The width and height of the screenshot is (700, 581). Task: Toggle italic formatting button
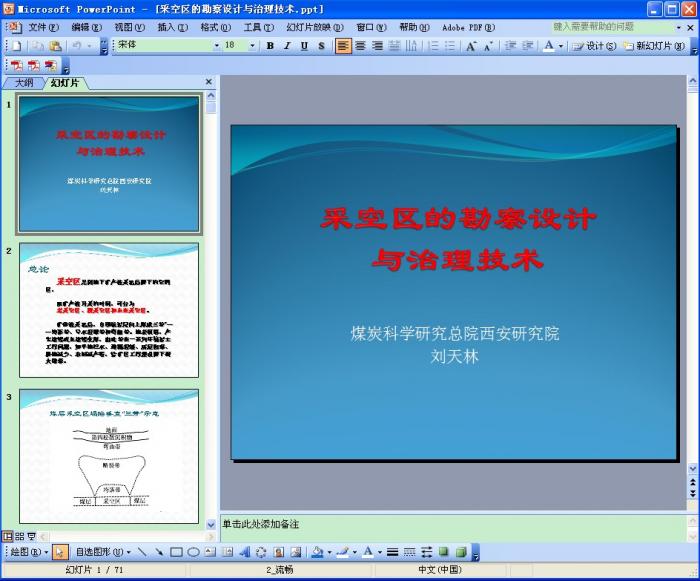click(287, 46)
